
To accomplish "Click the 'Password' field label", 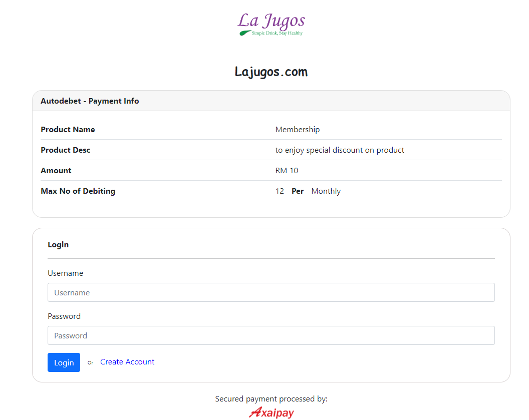I will [64, 316].
